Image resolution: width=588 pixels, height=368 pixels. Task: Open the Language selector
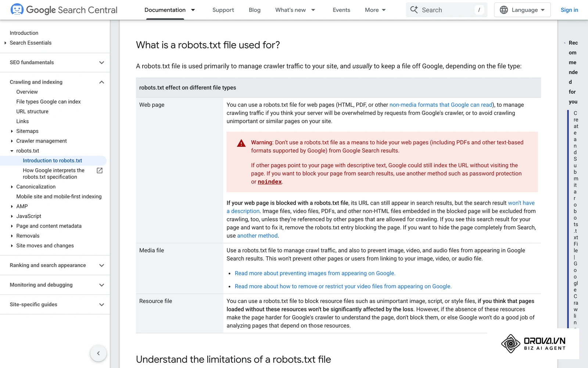pos(522,10)
